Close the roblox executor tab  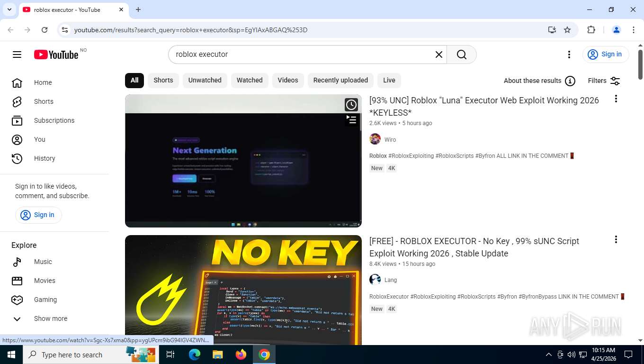pos(121,9)
